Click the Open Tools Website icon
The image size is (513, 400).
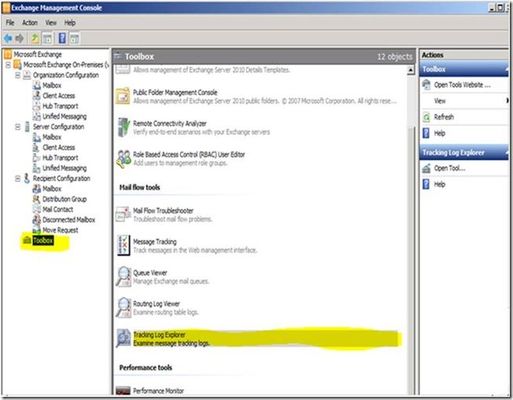point(426,85)
